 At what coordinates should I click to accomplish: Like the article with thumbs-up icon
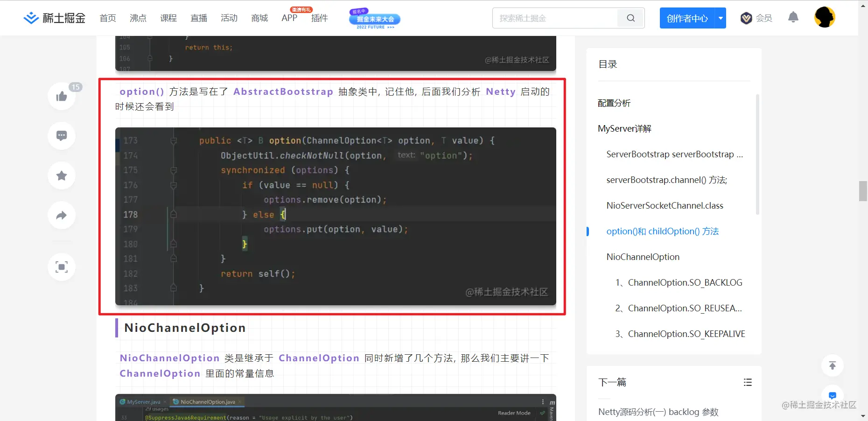[62, 97]
